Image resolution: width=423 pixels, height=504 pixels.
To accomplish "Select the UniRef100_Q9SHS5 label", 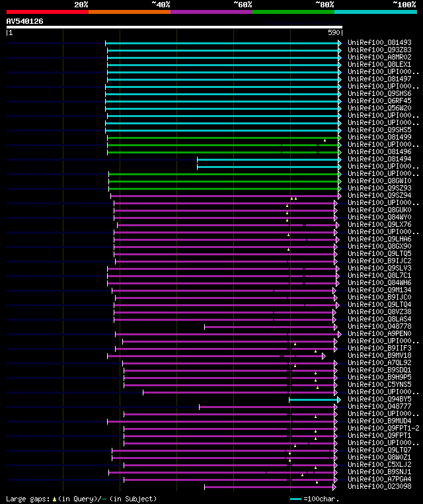I will click(x=379, y=130).
